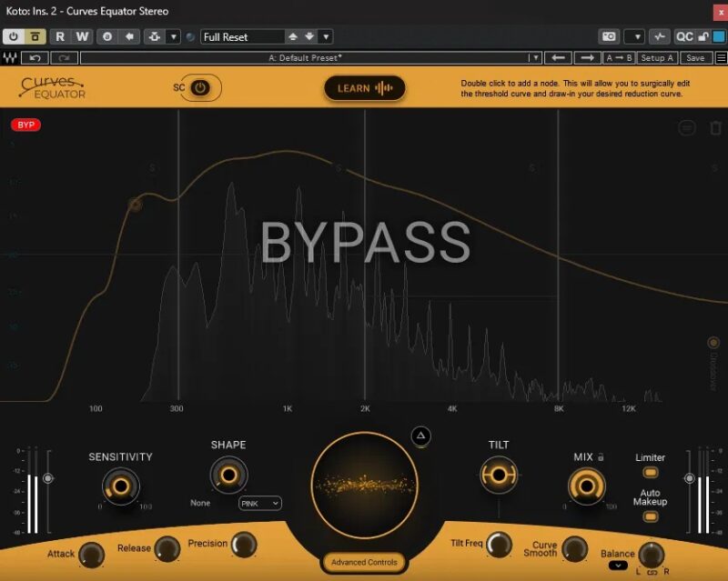Image resolution: width=728 pixels, height=581 pixels.
Task: Click the Save button in Waves toolbar
Action: click(695, 58)
